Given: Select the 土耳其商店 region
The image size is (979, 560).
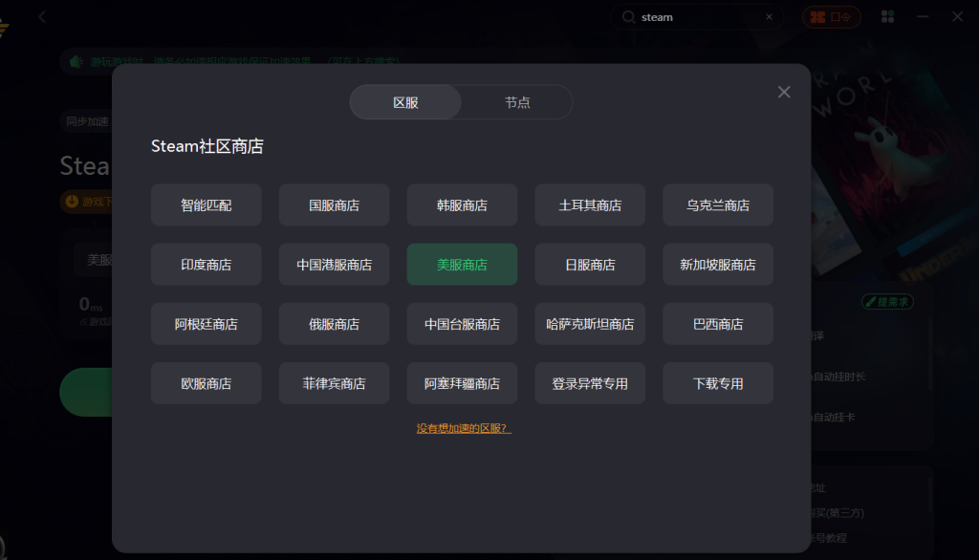Looking at the screenshot, I should coord(590,205).
